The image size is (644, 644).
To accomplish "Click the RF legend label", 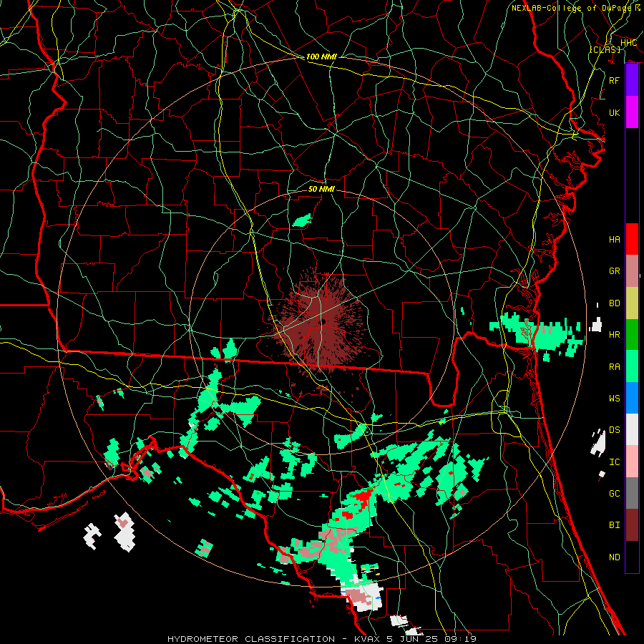I will point(615,80).
